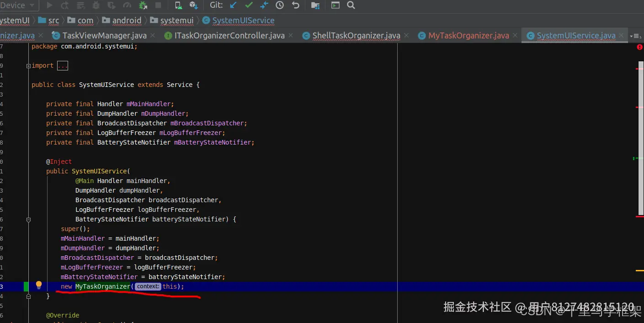Click the Apply Changes and Restart icon
The image size is (644, 323).
tap(64, 5)
